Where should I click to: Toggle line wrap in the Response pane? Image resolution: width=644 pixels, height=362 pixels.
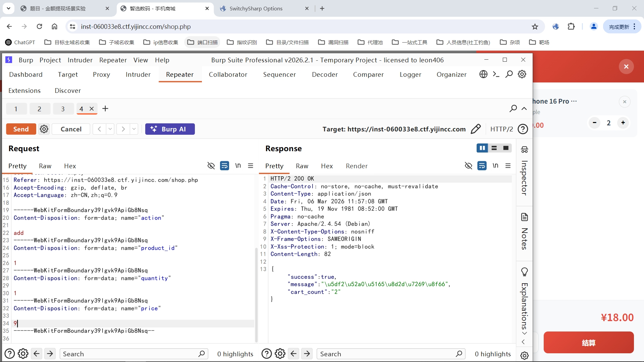pyautogui.click(x=482, y=166)
